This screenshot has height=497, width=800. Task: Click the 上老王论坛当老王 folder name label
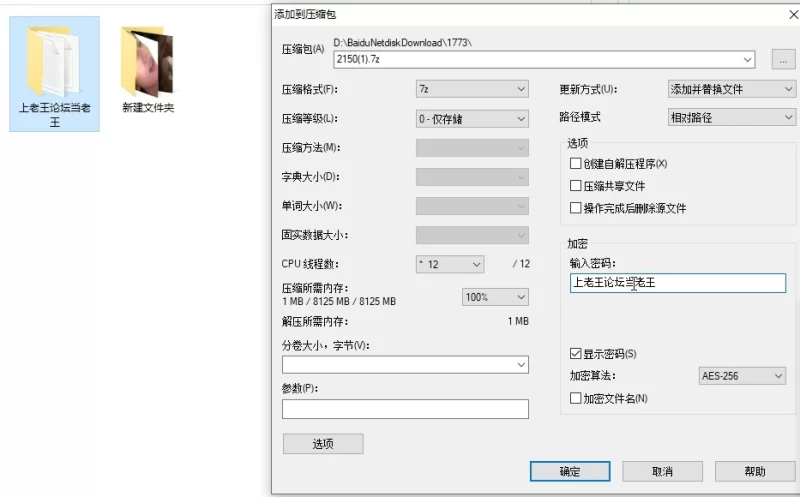coord(55,115)
